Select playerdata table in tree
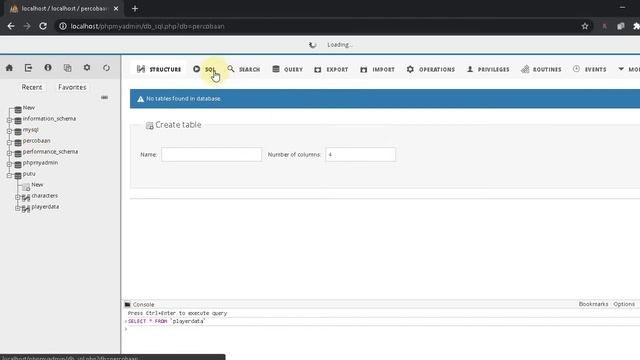640x360 pixels. click(x=45, y=207)
